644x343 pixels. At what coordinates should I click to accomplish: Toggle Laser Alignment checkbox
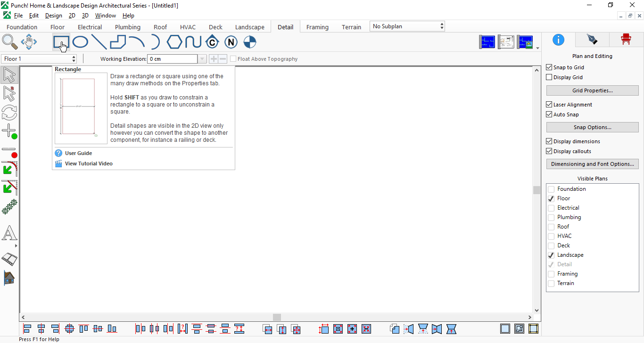click(x=549, y=105)
